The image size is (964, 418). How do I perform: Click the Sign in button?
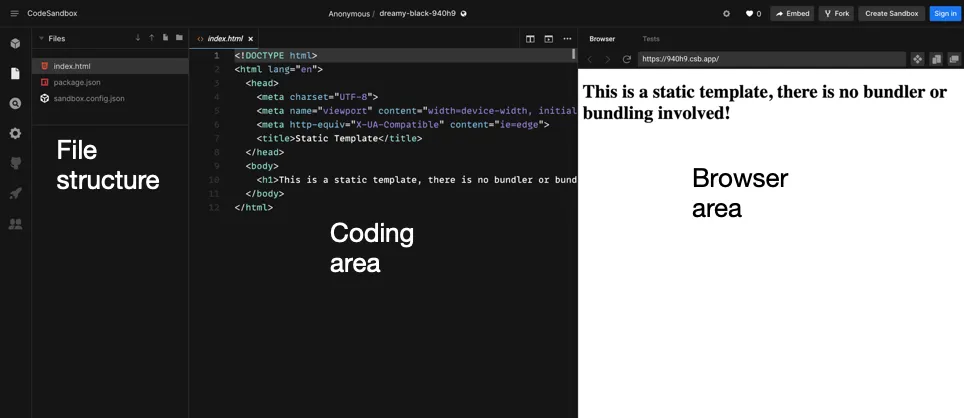click(x=945, y=14)
